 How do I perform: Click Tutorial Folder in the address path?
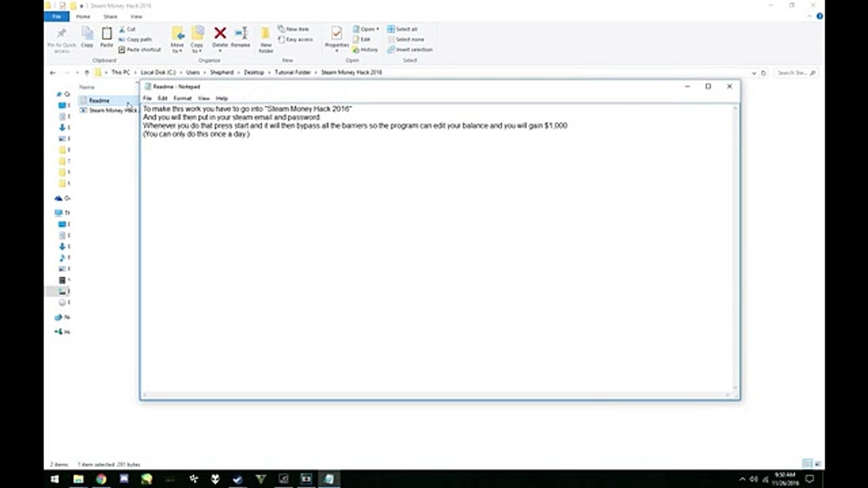point(292,73)
